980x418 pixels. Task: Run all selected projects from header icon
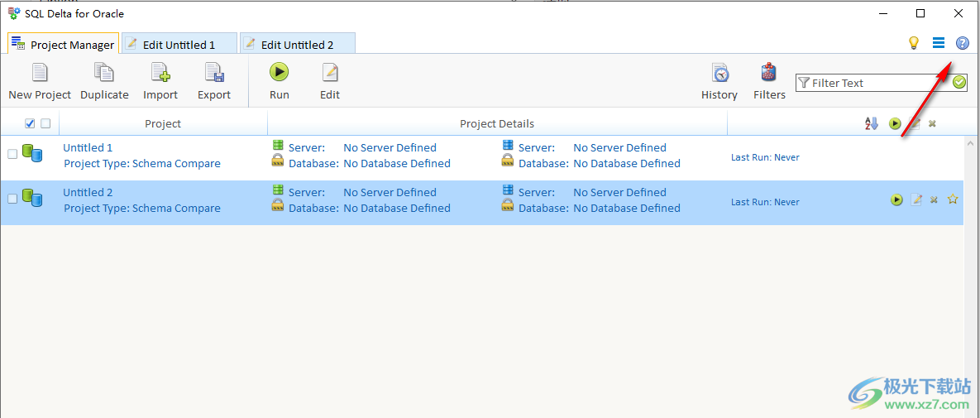(895, 123)
